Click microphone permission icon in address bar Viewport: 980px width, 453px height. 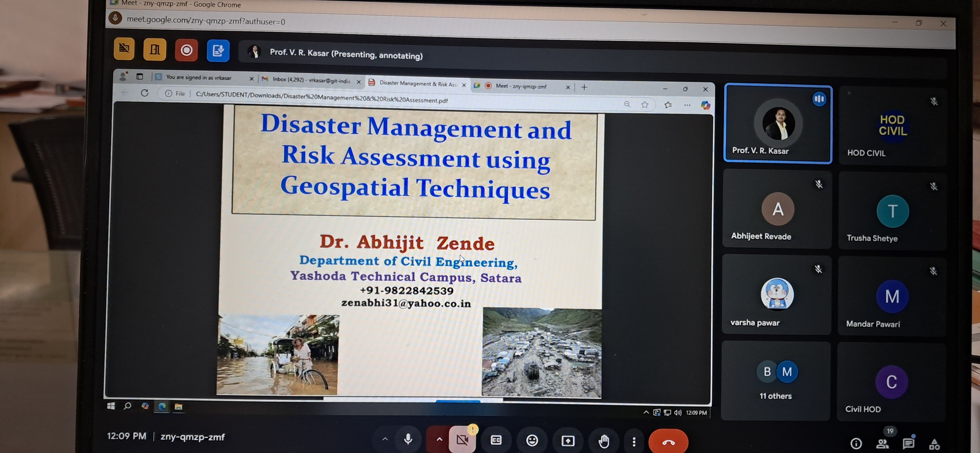tap(115, 18)
